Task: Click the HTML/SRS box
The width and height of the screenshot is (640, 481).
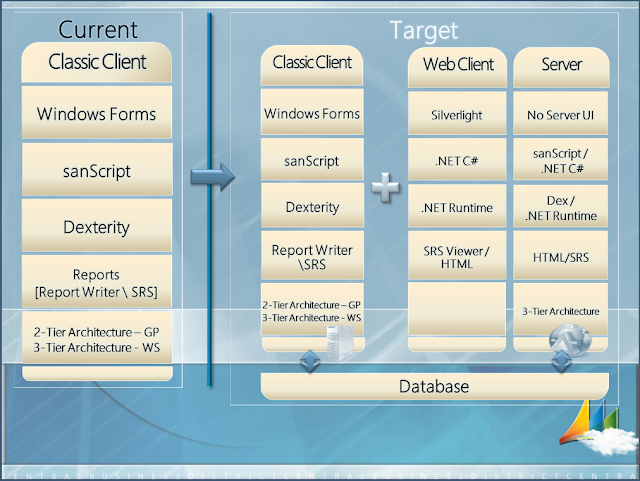Action: pyautogui.click(x=560, y=255)
